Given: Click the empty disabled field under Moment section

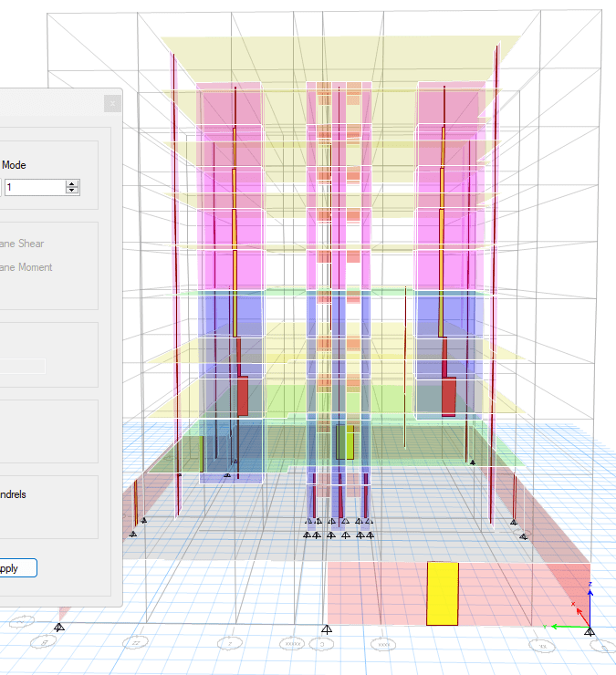Looking at the screenshot, I should [23, 366].
